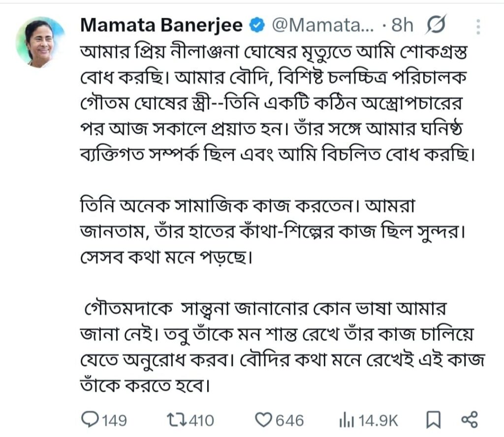The height and width of the screenshot is (437, 504).
Task: Click the Mamata Banerjee display name
Action: pyautogui.click(x=161, y=26)
